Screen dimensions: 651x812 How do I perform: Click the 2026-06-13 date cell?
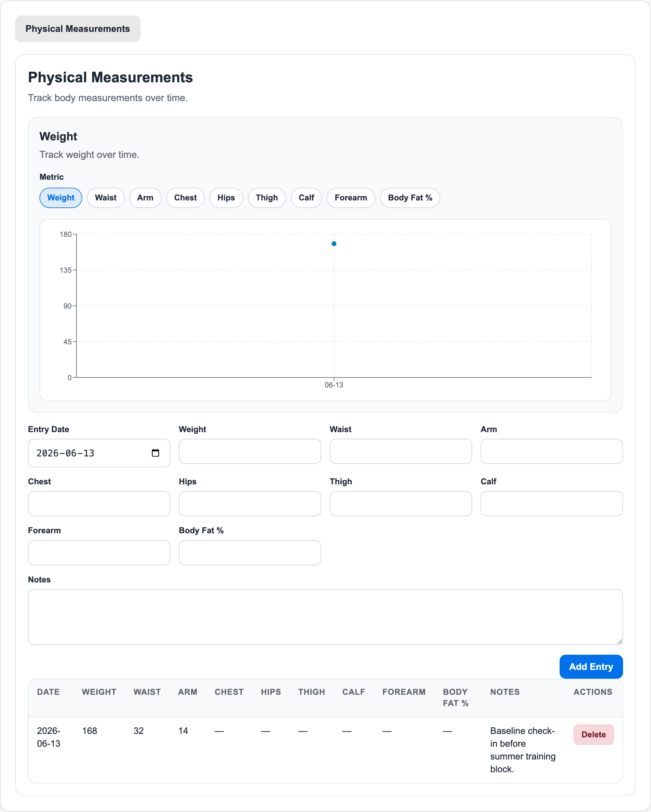pyautogui.click(x=49, y=737)
